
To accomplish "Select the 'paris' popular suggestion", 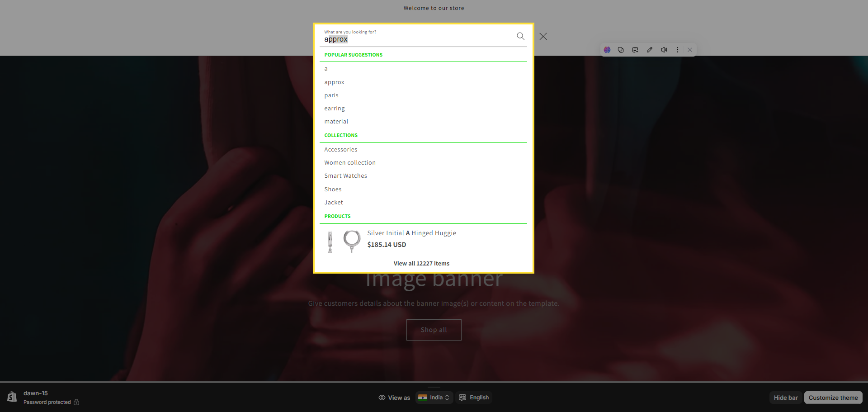I will pyautogui.click(x=331, y=95).
